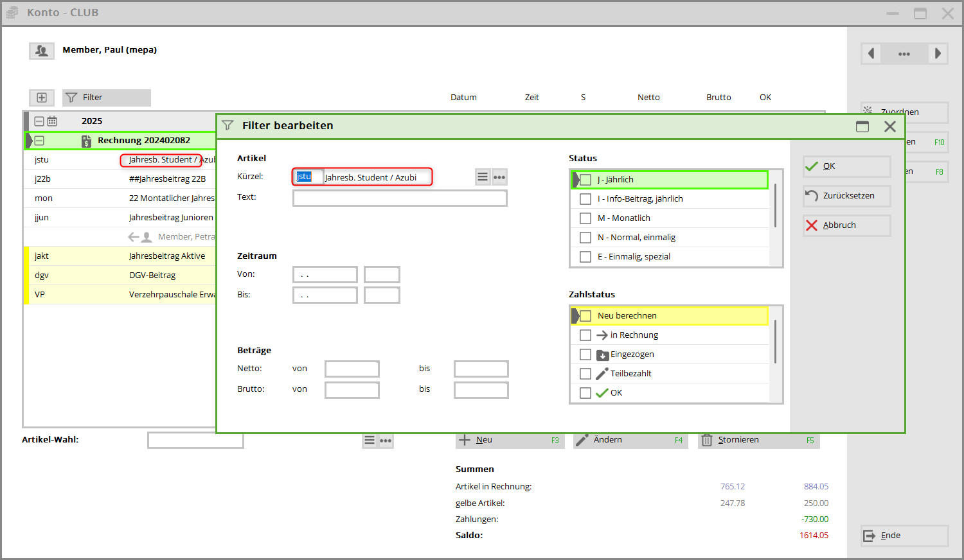Click the Status list scrollbar
Viewport: 964px width, 560px height.
pyautogui.click(x=776, y=206)
